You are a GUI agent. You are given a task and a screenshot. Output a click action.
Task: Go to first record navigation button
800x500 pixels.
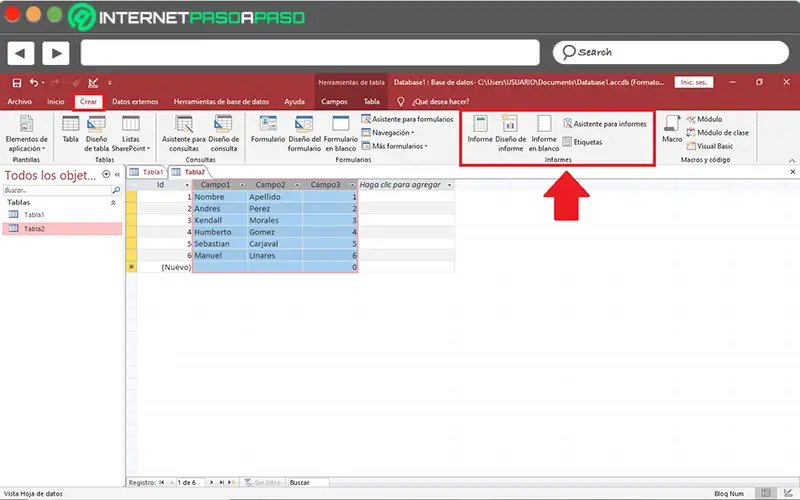click(x=162, y=482)
